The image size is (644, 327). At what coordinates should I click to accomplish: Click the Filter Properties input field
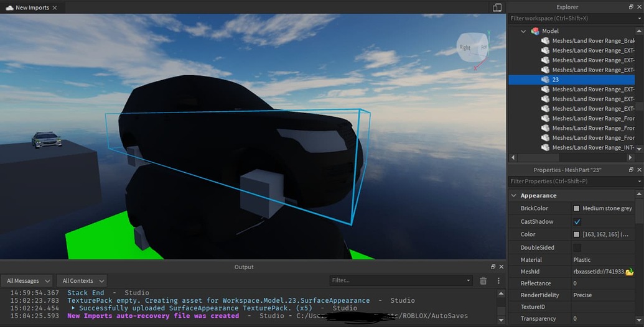pyautogui.click(x=572, y=182)
